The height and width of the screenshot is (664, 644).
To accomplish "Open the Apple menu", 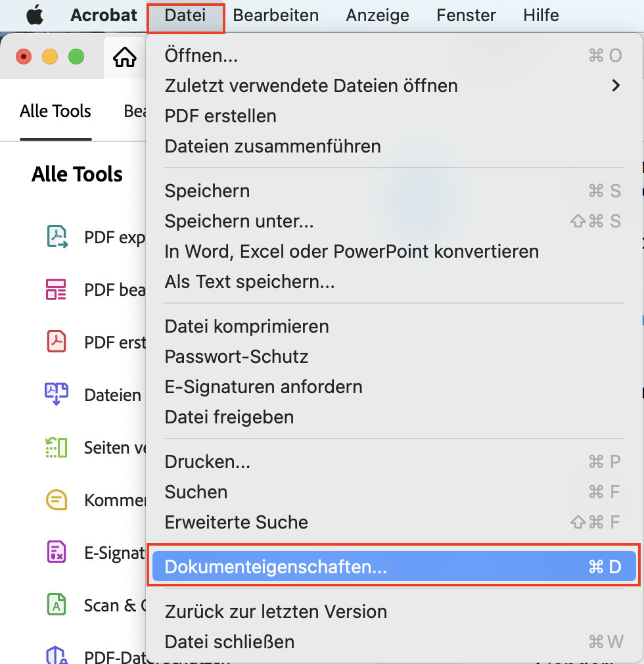I will (x=35, y=16).
